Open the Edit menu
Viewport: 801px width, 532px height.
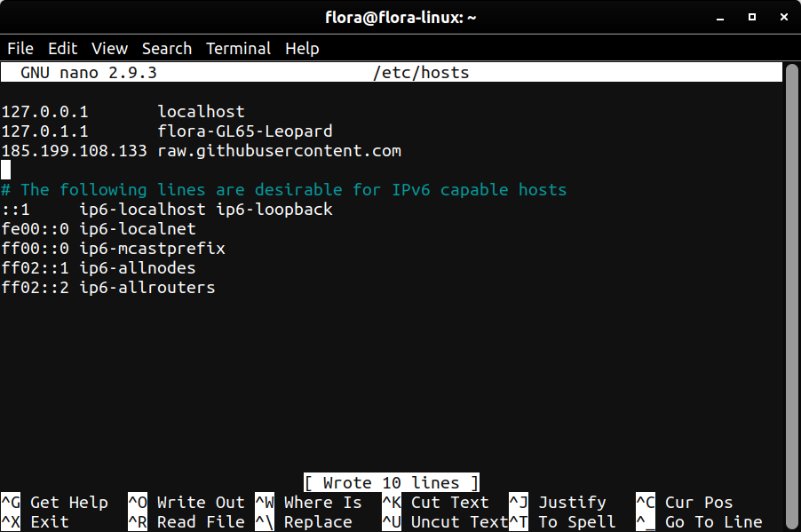click(62, 48)
